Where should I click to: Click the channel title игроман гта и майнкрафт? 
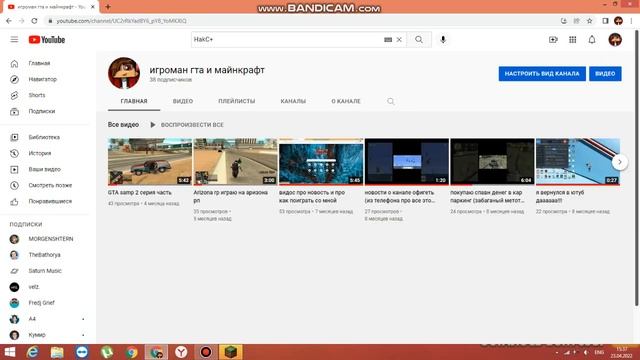[x=207, y=70]
